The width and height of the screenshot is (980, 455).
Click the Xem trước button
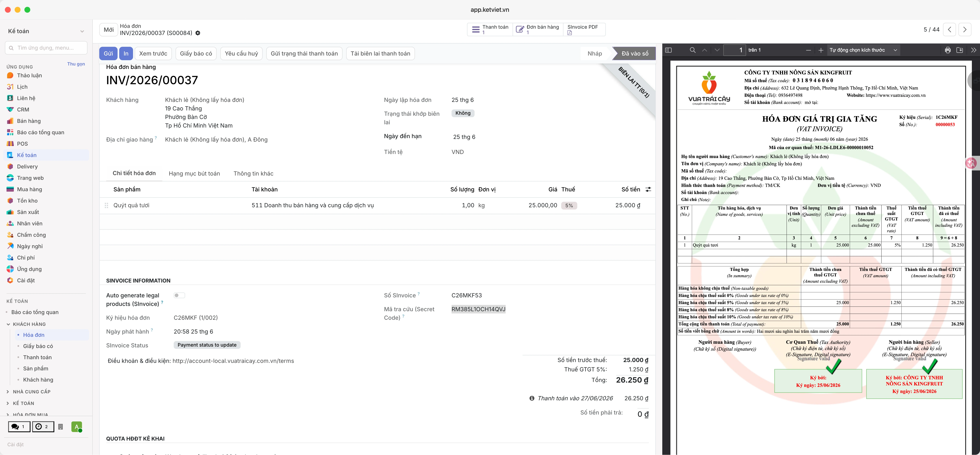point(153,54)
